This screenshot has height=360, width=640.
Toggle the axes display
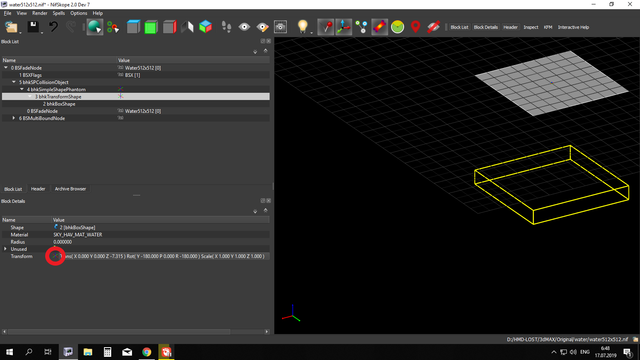344,27
